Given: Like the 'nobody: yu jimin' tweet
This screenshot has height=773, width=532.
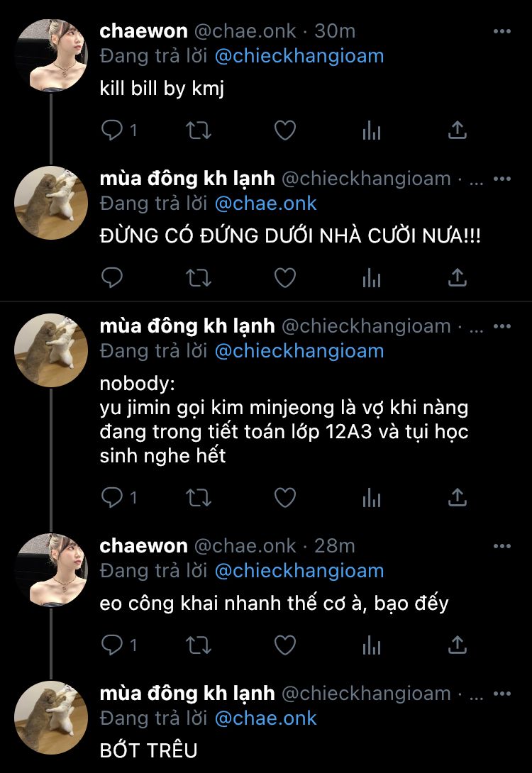Looking at the screenshot, I should click(x=285, y=498).
